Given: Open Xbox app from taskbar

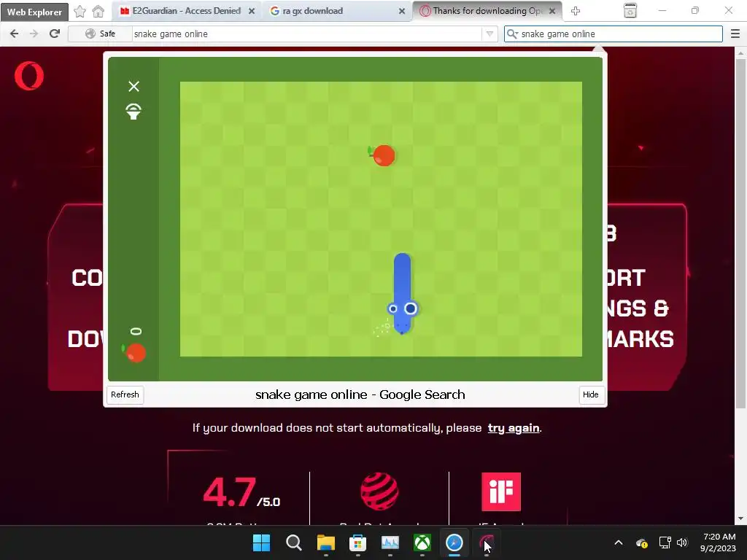Looking at the screenshot, I should [x=422, y=542].
